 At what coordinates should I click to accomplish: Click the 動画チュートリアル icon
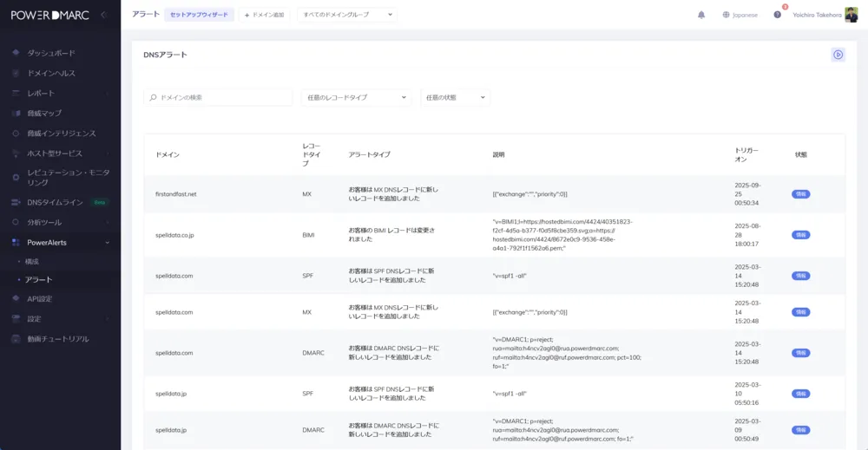point(16,339)
